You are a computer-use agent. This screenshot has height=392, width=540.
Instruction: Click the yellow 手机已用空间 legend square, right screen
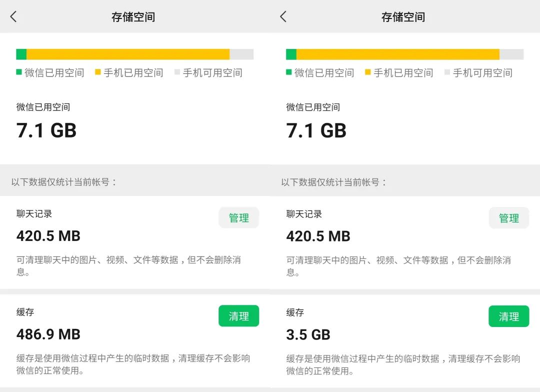[368, 72]
